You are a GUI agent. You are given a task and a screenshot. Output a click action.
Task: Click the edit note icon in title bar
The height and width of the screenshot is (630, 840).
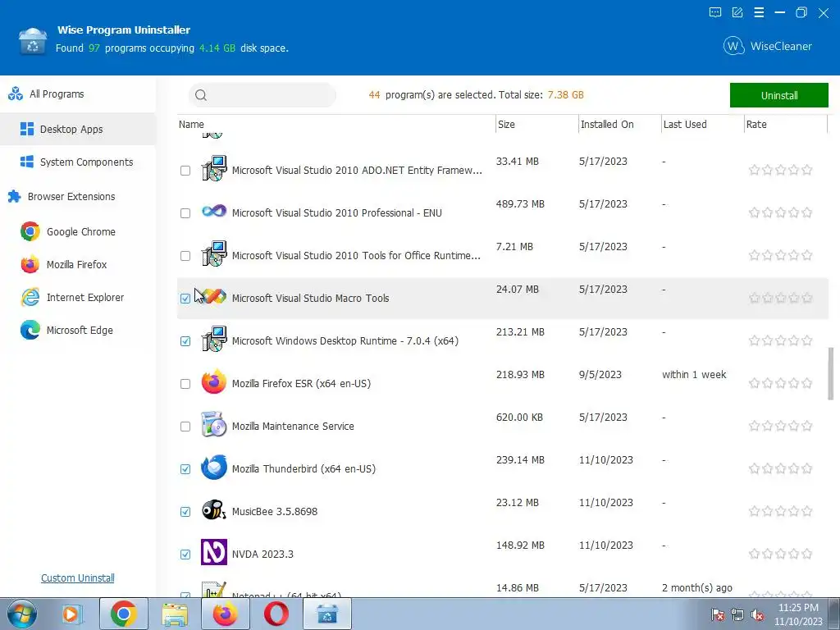coord(737,12)
